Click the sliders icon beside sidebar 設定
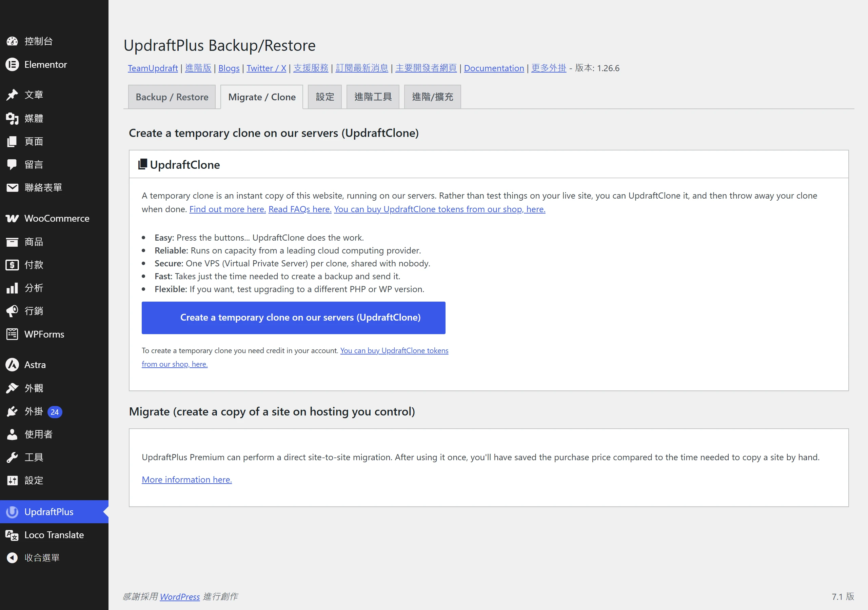The height and width of the screenshot is (610, 868). [x=12, y=480]
